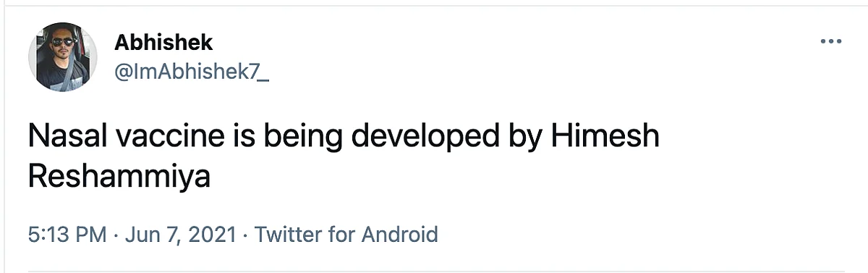
Task: Click the divider line below the timestamp
Action: [448, 271]
